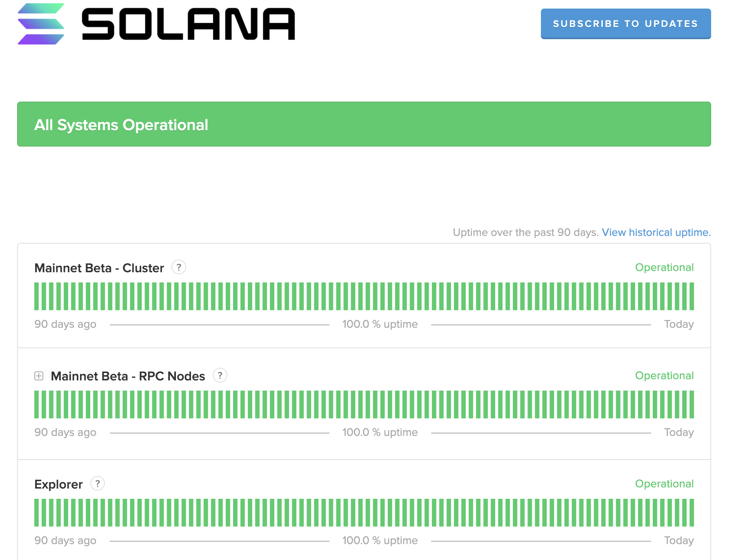Screen dimensions: 734x560
Task: Click the All Systems Operational banner
Action: click(364, 124)
